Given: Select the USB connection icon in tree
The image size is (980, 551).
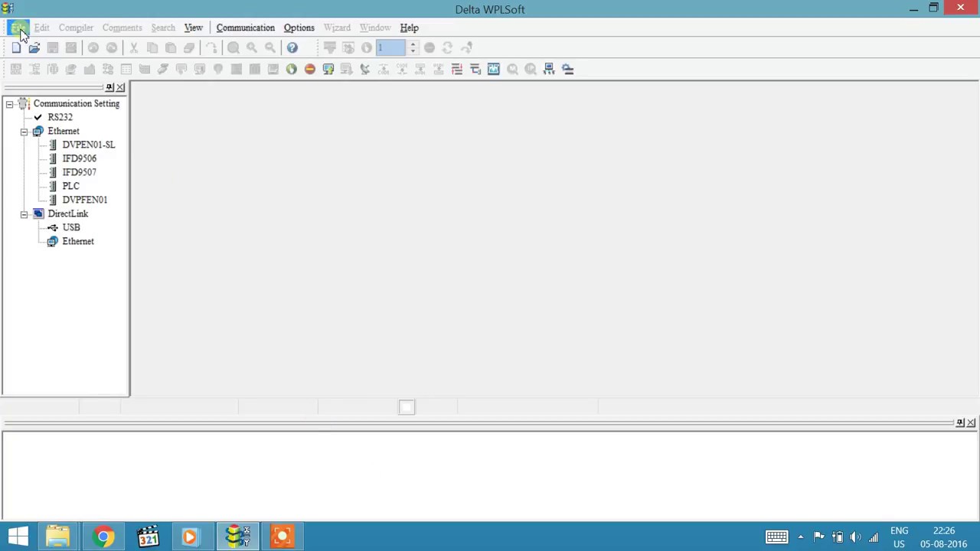Looking at the screenshot, I should point(52,227).
